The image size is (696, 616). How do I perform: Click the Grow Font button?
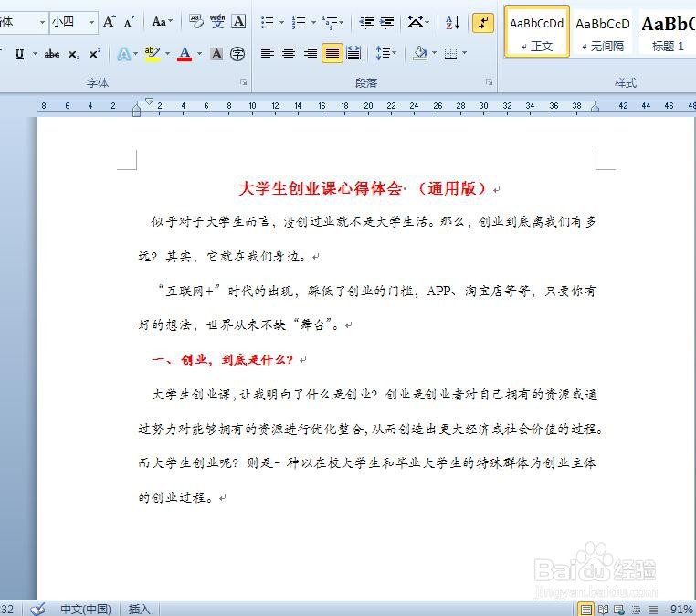coord(110,22)
